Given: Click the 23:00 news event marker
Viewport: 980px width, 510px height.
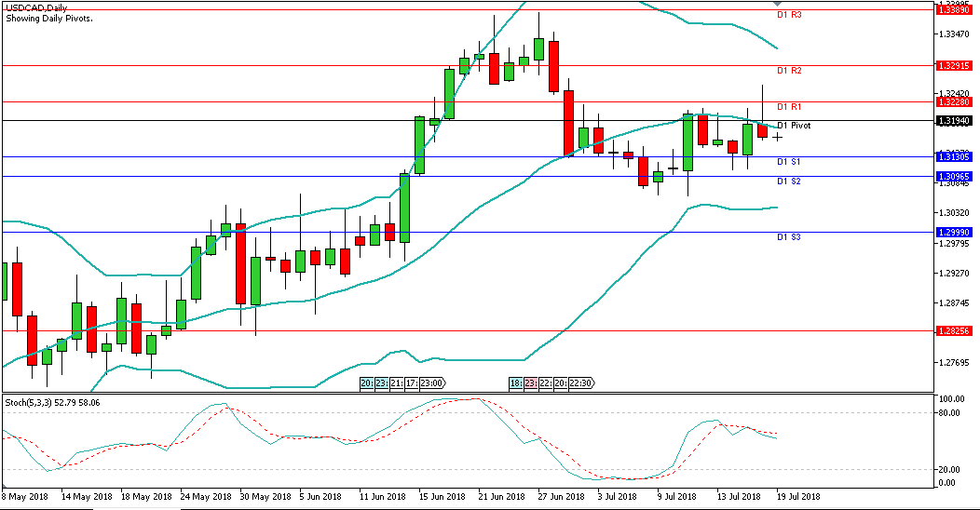Looking at the screenshot, I should (433, 382).
